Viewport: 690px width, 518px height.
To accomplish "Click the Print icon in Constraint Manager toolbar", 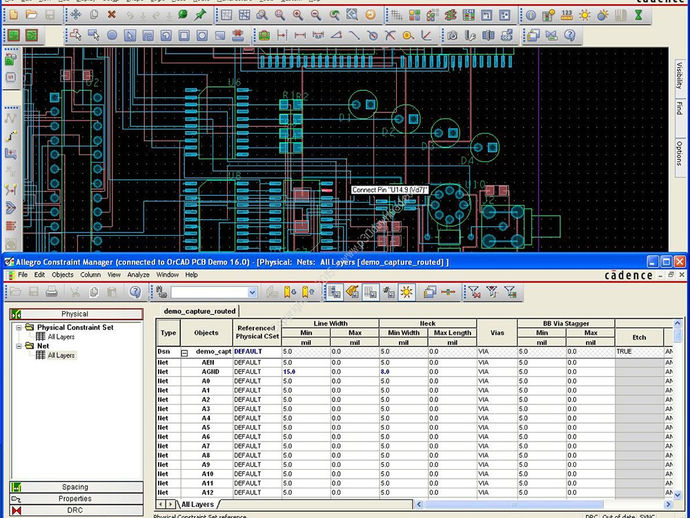I will pos(51,292).
